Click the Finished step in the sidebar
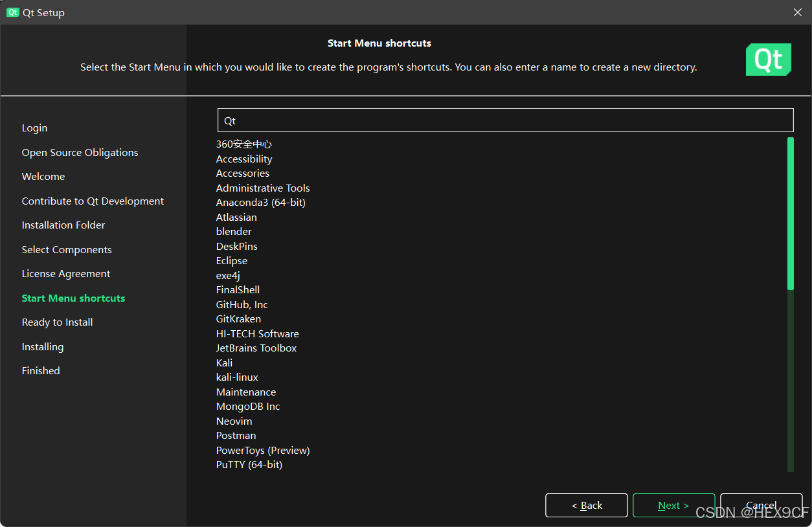812x527 pixels. (41, 371)
